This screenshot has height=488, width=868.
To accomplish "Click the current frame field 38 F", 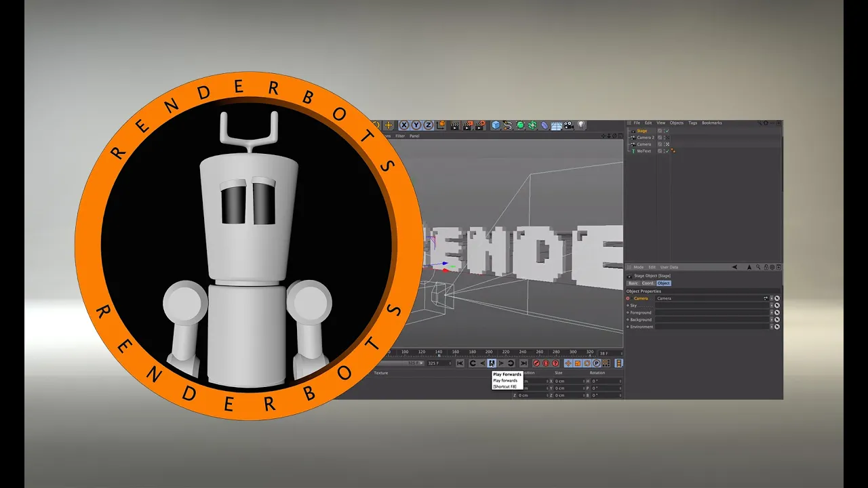I will [610, 354].
